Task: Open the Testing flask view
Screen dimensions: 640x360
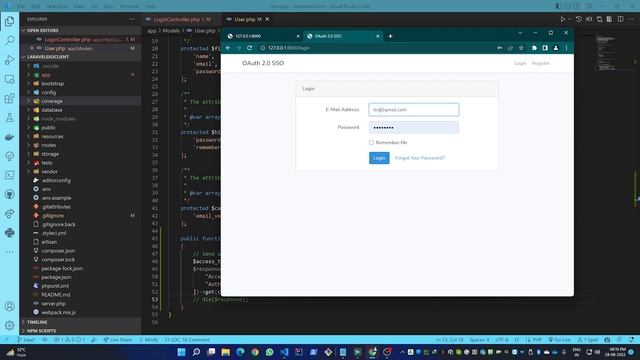Action: click(9, 118)
